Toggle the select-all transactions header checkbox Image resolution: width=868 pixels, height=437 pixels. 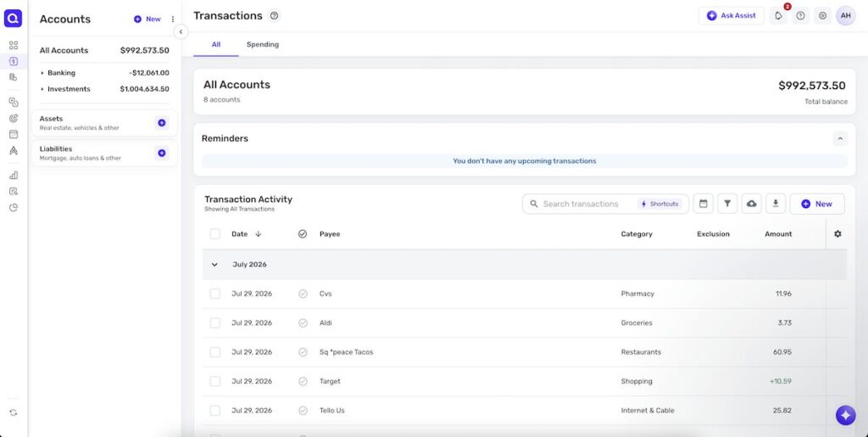click(x=214, y=233)
